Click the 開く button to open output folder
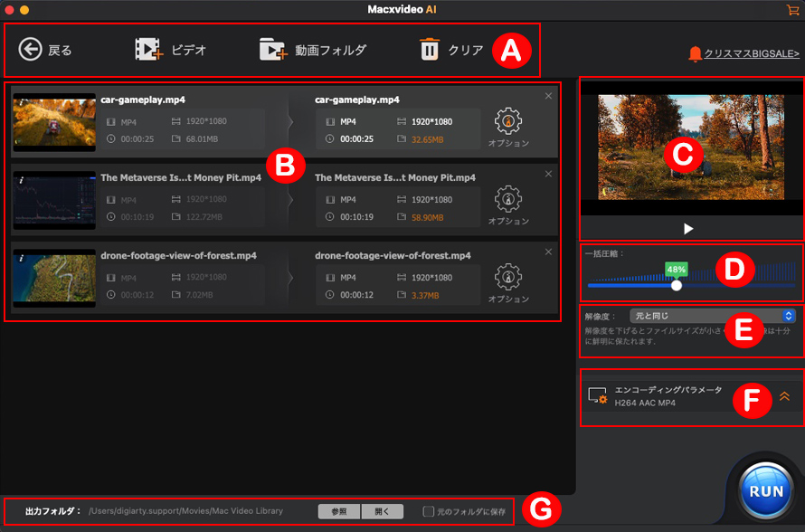Screen dimensions: 805x532 383,510
